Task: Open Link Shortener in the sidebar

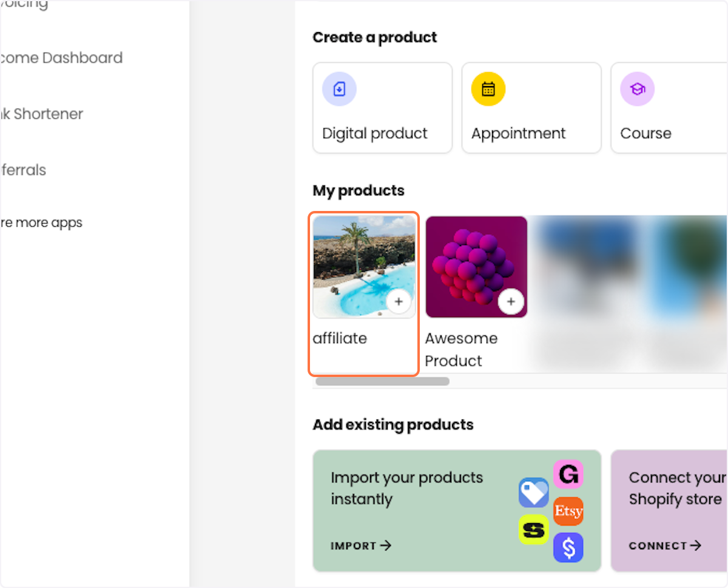Action: 42,113
